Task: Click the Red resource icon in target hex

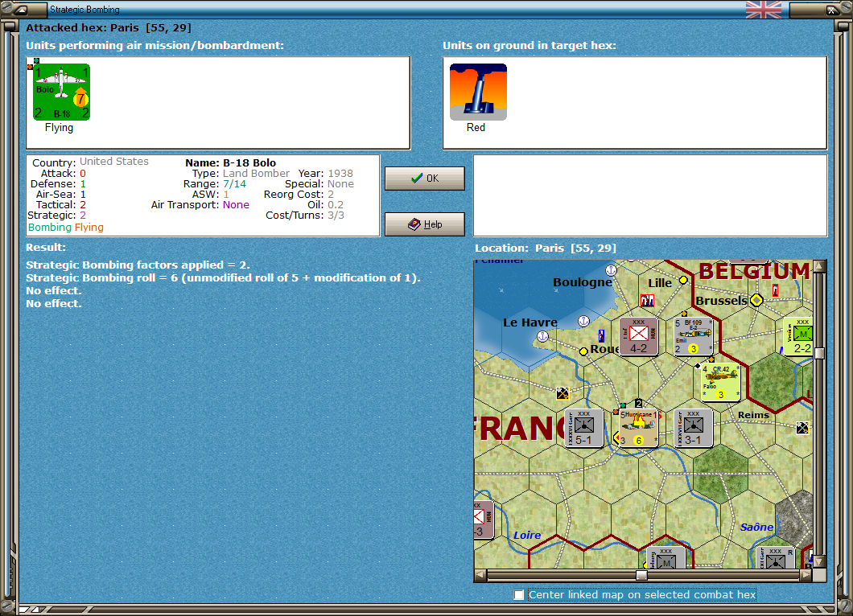Action: click(478, 91)
